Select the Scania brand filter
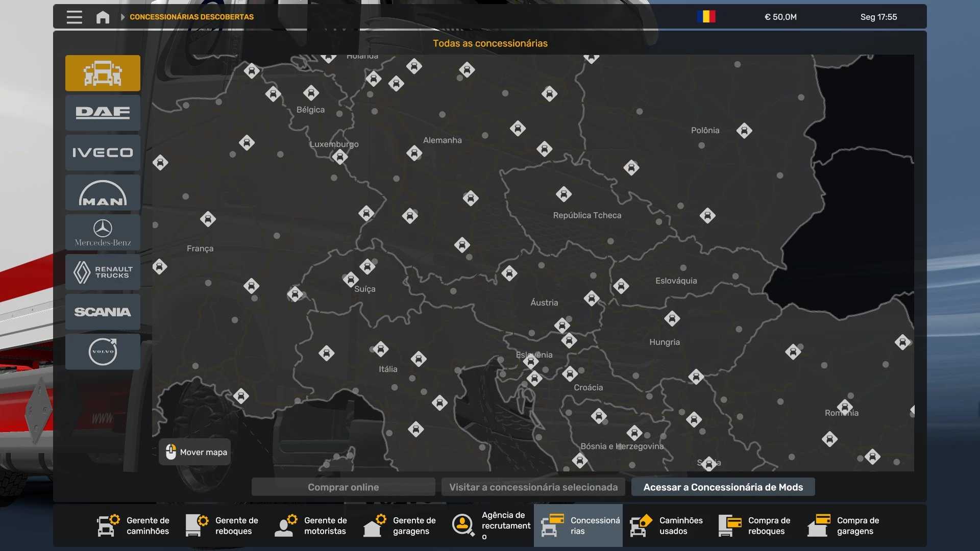This screenshot has height=551, width=980. tap(103, 312)
